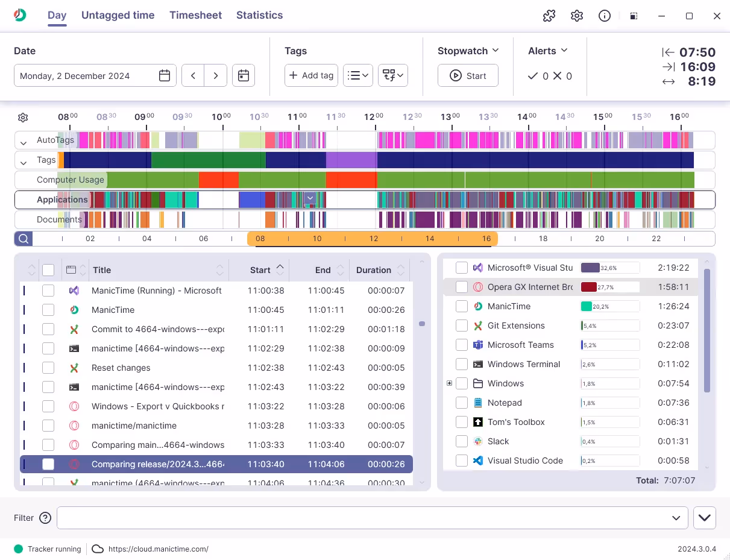Open the Filter combo box arrow
The image size is (730, 560).
click(676, 518)
